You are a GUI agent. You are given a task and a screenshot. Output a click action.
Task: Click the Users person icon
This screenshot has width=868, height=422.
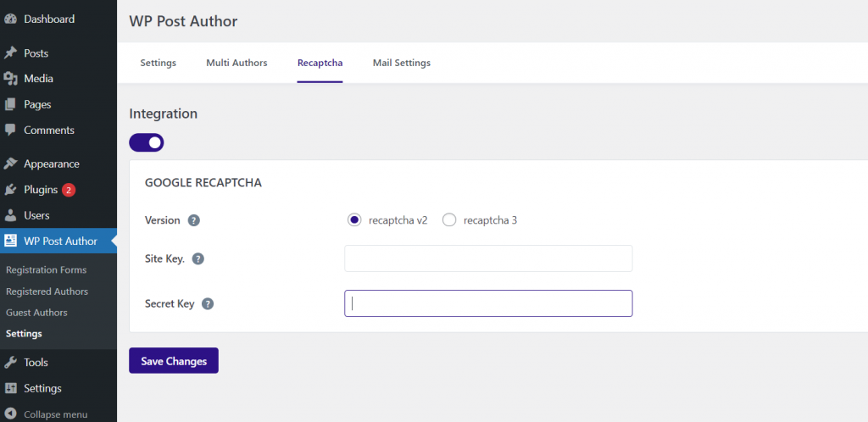click(x=10, y=215)
